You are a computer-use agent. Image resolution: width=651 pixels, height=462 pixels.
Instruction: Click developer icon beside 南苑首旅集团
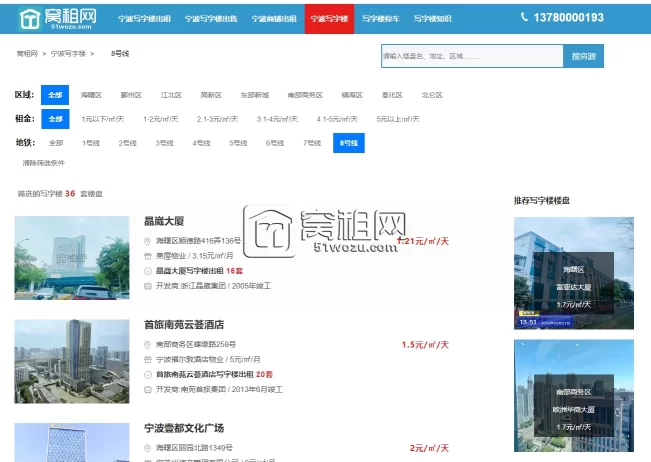[x=147, y=389]
